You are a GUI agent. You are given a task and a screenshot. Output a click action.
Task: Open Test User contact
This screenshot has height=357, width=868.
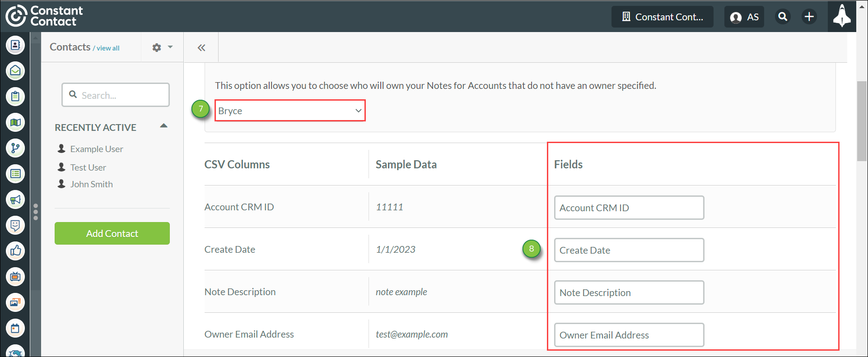click(88, 167)
